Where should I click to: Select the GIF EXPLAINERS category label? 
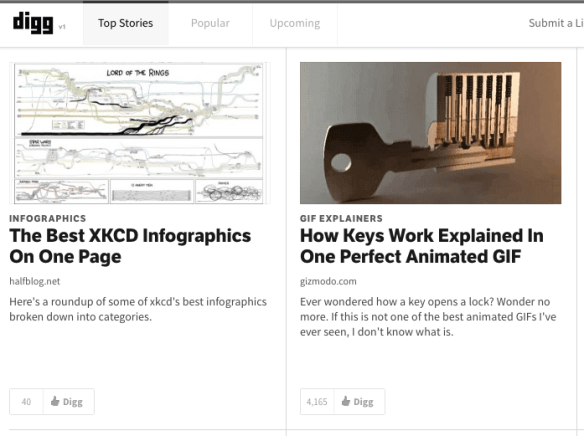(341, 218)
